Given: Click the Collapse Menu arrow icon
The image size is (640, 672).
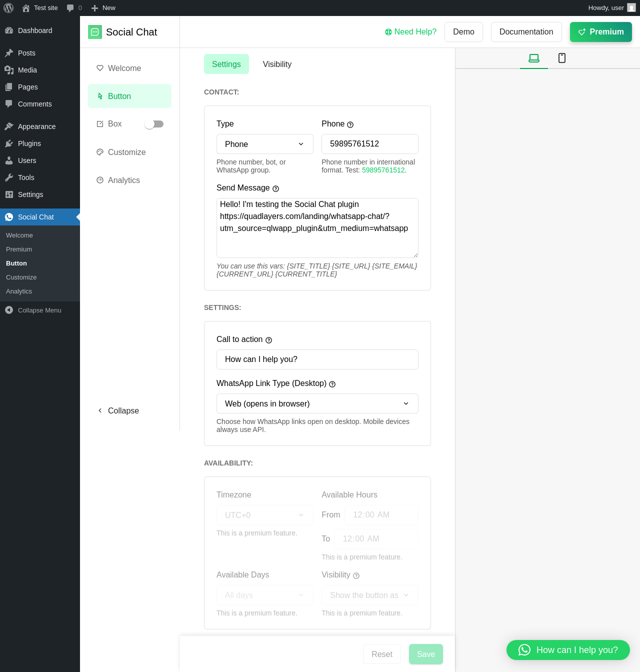Looking at the screenshot, I should click(x=9, y=310).
